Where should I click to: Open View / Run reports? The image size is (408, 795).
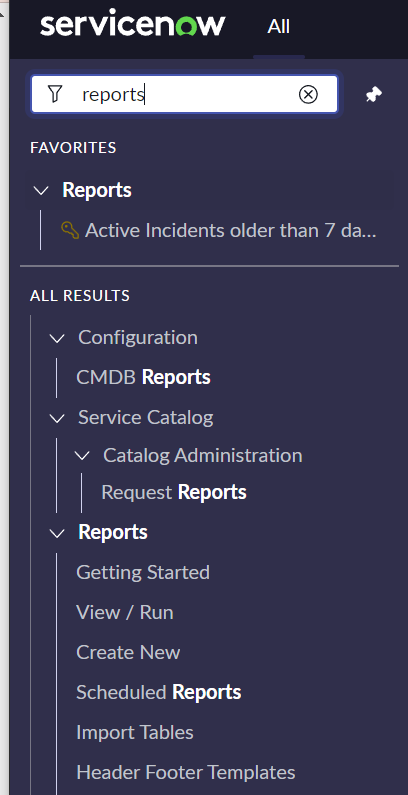(x=125, y=612)
